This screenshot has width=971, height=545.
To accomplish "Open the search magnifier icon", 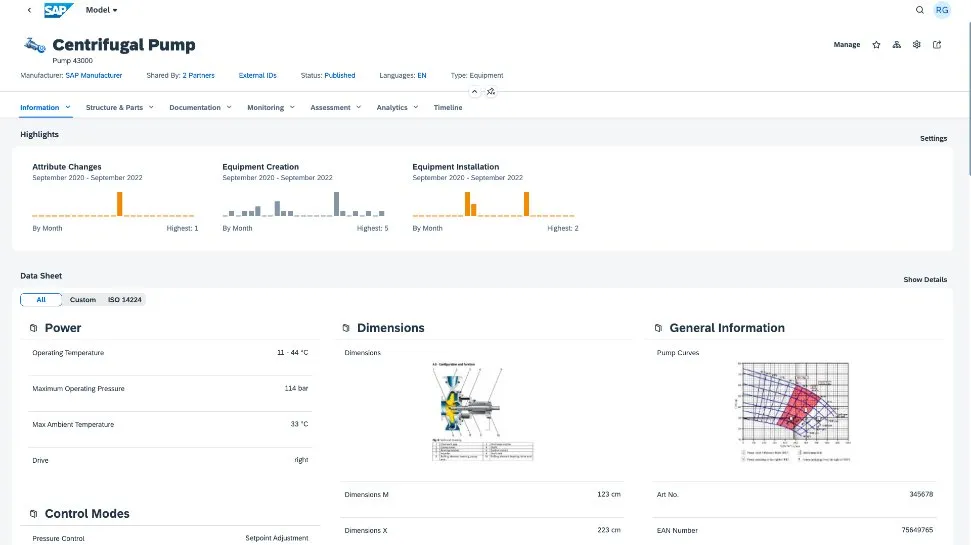I will pos(920,10).
